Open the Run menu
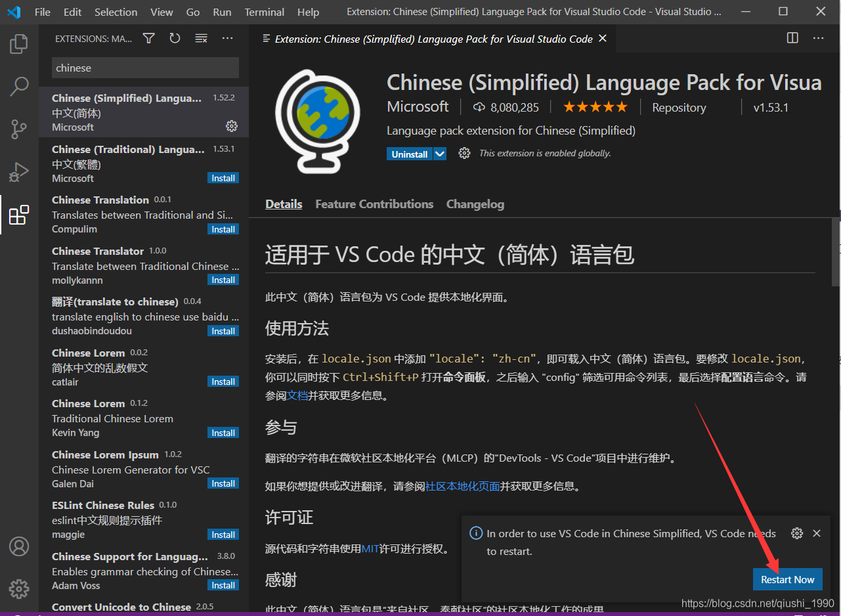Screen dimensions: 841x616 pos(223,12)
